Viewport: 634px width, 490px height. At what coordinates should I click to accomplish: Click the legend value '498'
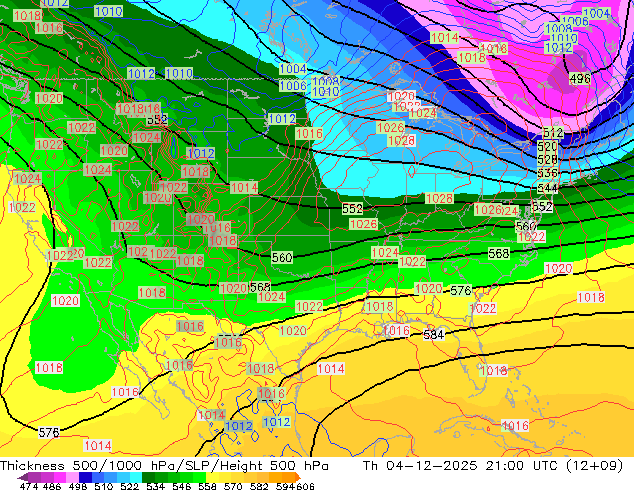[78, 486]
